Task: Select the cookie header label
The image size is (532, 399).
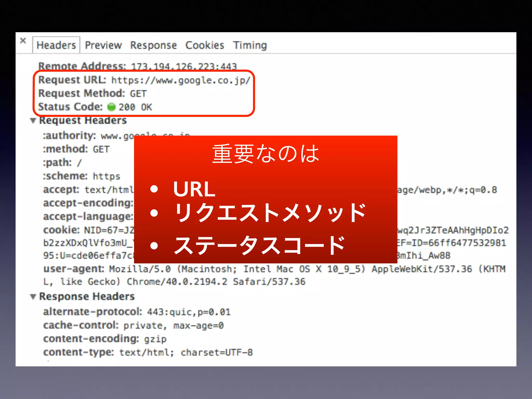Action: 61,230
